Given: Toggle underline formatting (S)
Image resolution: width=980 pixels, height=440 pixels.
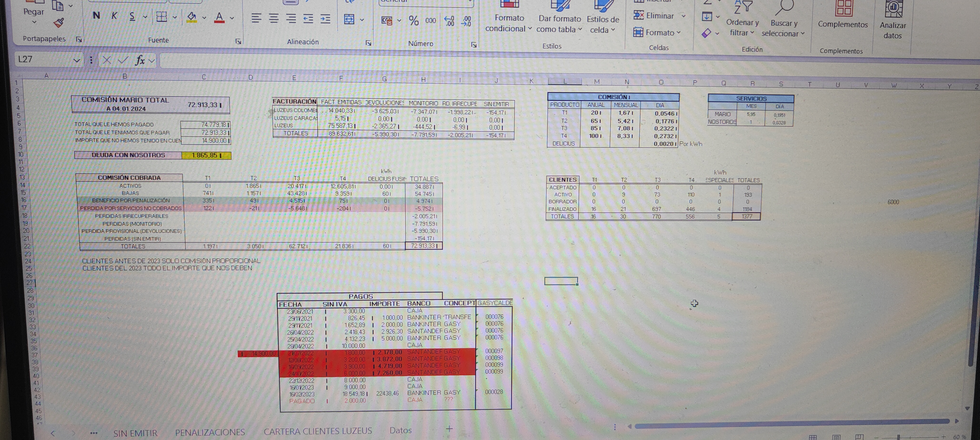Looking at the screenshot, I should pyautogui.click(x=132, y=16).
